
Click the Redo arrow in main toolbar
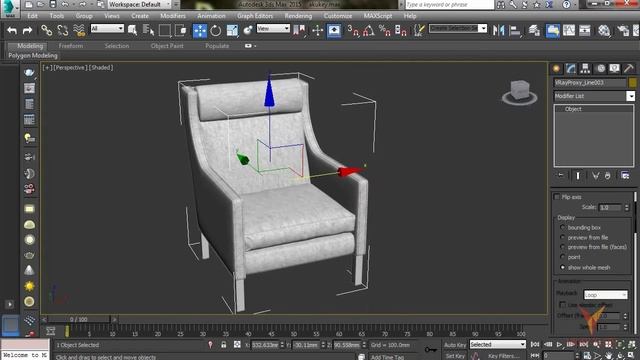coord(27,31)
